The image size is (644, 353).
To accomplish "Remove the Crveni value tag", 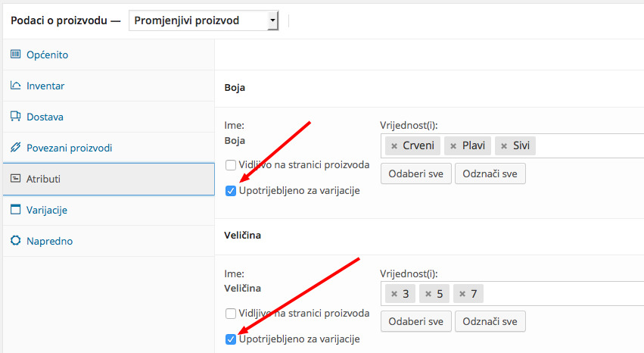I will click(394, 146).
